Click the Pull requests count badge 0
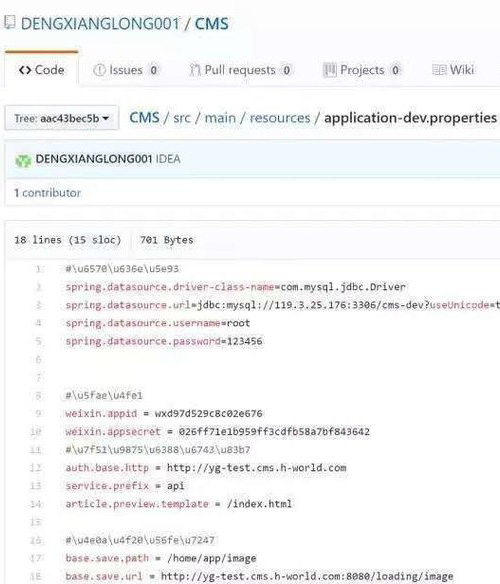Screen dimensions: 500x584 [x=287, y=70]
